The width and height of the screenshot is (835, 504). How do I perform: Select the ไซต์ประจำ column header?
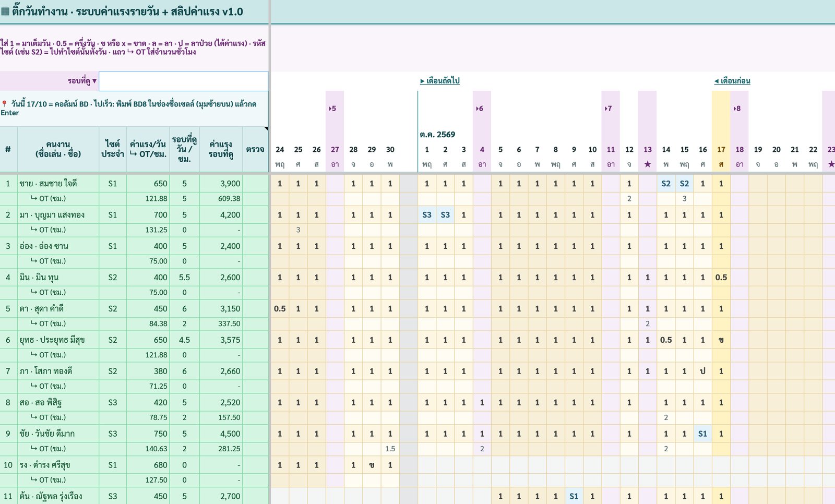click(x=113, y=149)
